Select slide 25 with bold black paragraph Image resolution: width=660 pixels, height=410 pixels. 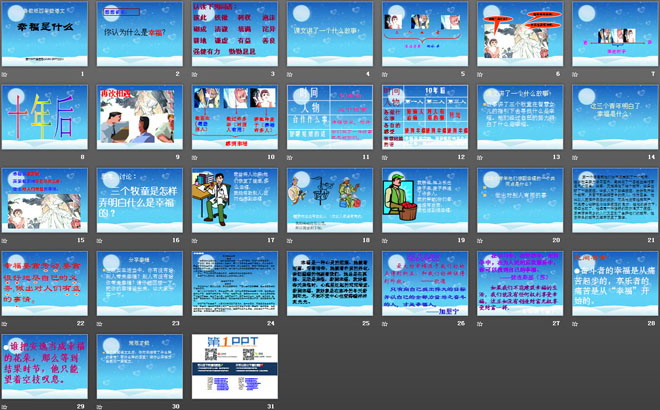click(330, 283)
